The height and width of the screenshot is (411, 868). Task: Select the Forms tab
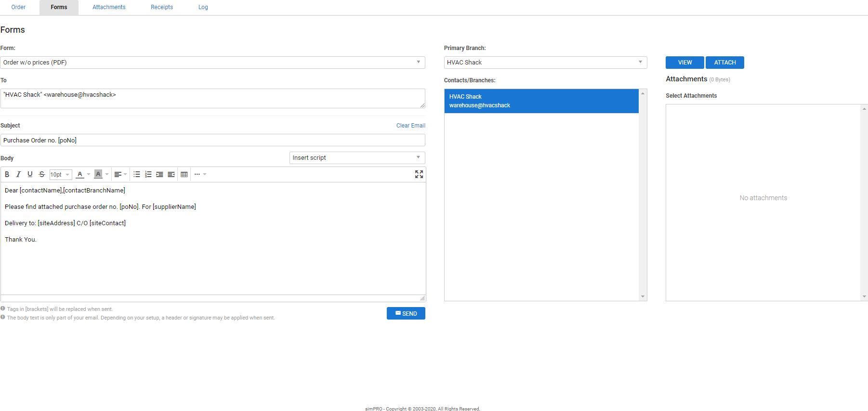59,7
